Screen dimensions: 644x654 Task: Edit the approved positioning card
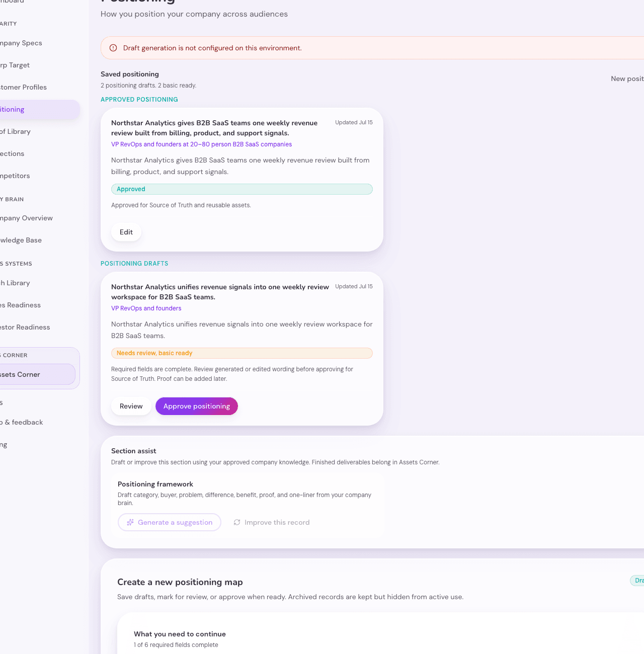(126, 232)
